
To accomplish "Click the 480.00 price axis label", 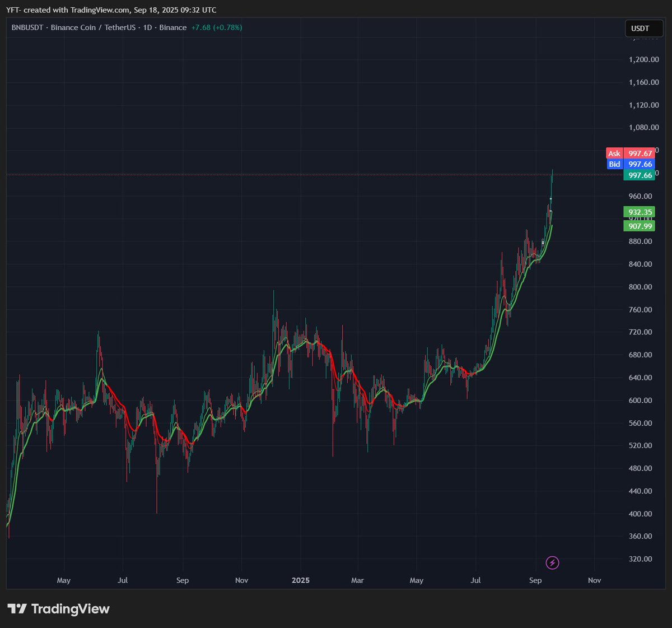I will click(x=640, y=468).
